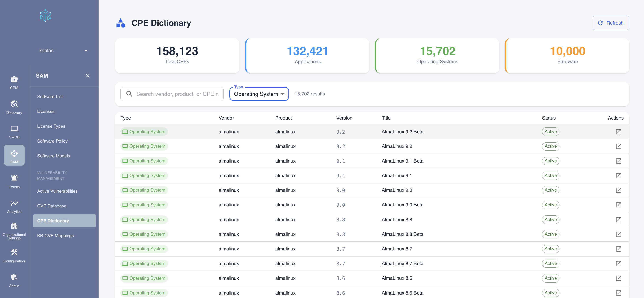Screen dimensions: 644x298
Task: Open the Analytics chart icon
Action: coord(14,203)
